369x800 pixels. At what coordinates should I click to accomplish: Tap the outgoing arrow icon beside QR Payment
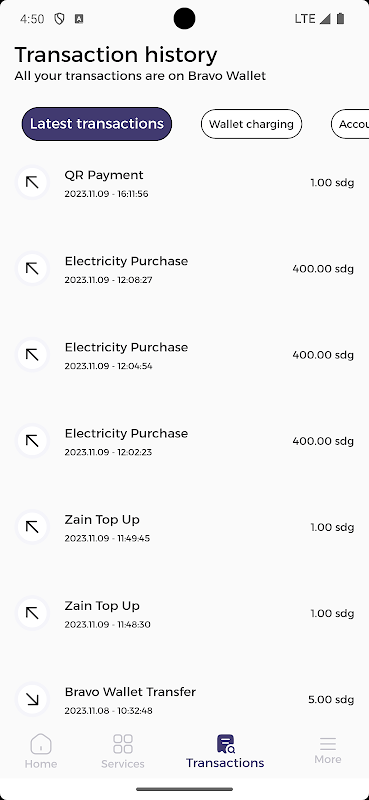click(x=32, y=182)
